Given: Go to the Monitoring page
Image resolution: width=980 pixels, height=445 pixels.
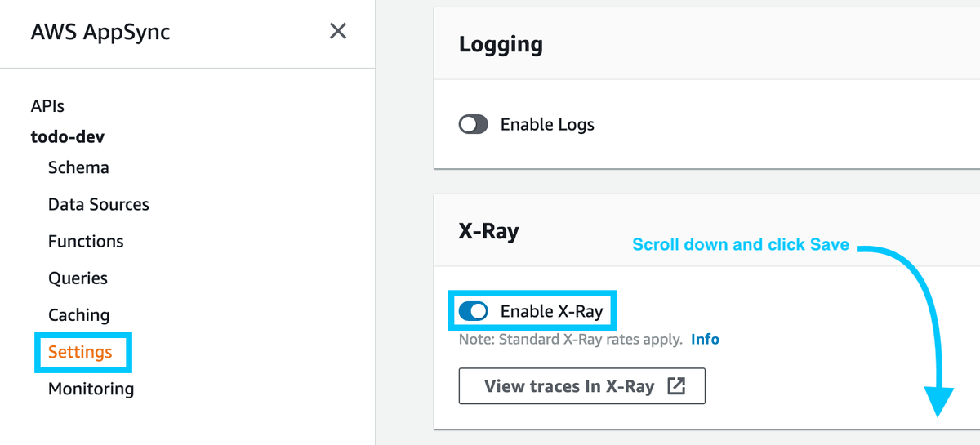Looking at the screenshot, I should coord(91,389).
